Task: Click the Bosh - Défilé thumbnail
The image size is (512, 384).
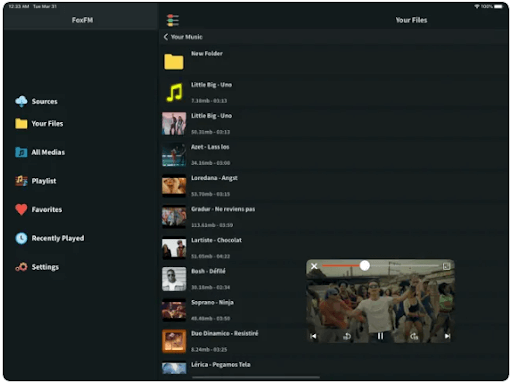Action: pos(174,279)
